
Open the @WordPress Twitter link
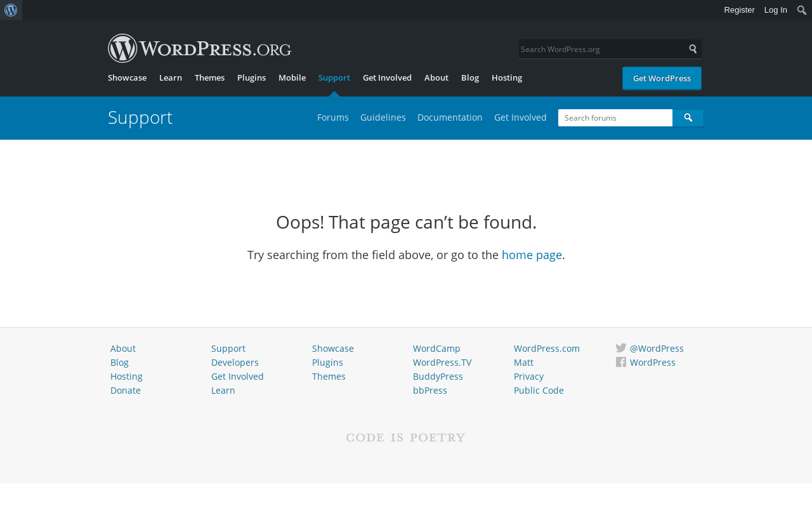(657, 349)
